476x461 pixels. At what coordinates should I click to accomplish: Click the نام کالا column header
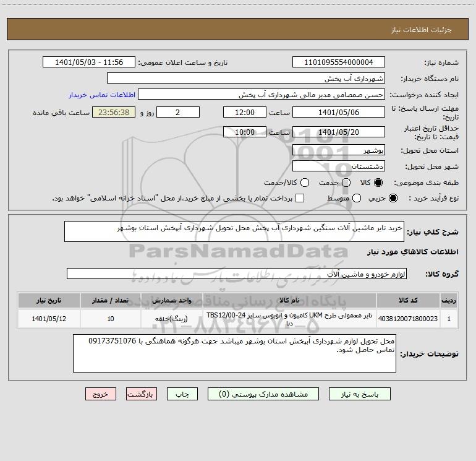point(289,300)
